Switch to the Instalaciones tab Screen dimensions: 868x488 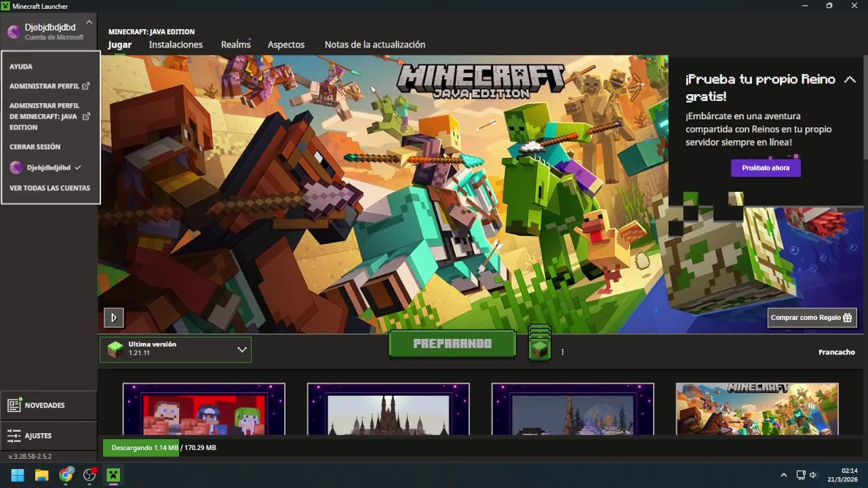[176, 44]
